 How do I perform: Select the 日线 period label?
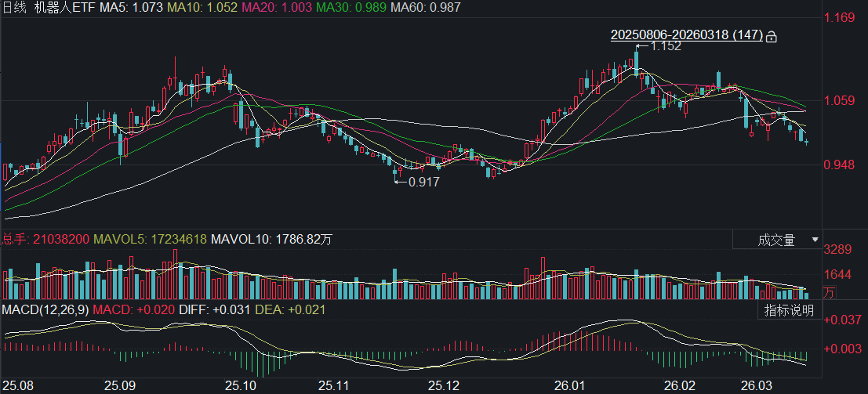point(14,7)
